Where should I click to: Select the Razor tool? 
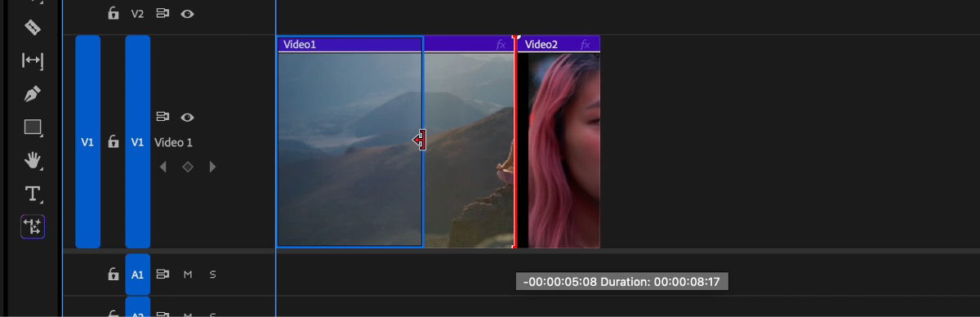[33, 28]
